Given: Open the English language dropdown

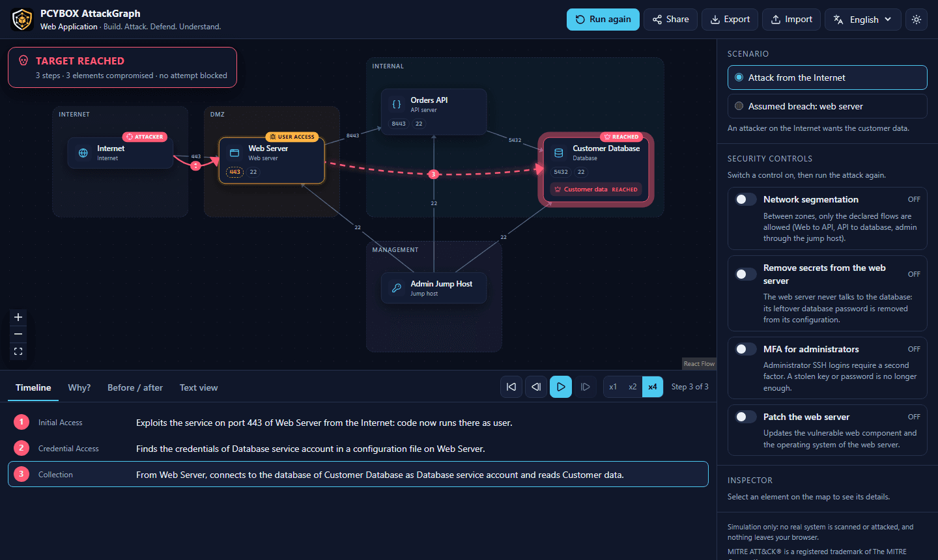Looking at the screenshot, I should point(863,20).
